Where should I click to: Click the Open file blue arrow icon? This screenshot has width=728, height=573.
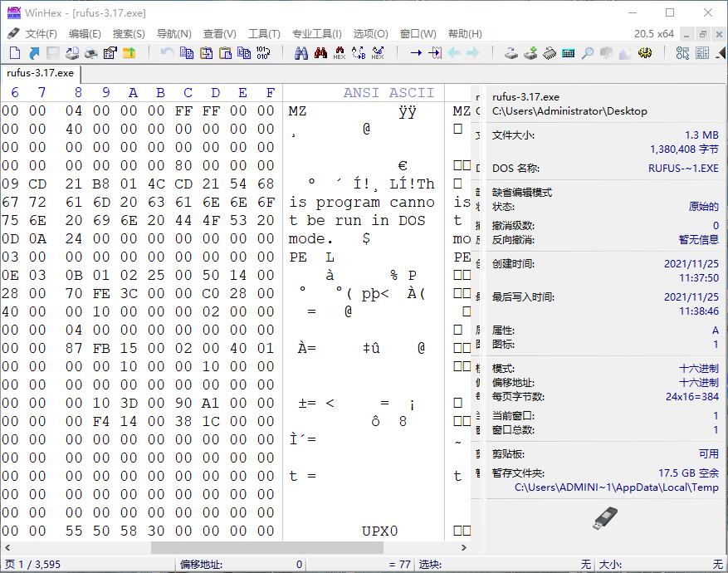34,53
